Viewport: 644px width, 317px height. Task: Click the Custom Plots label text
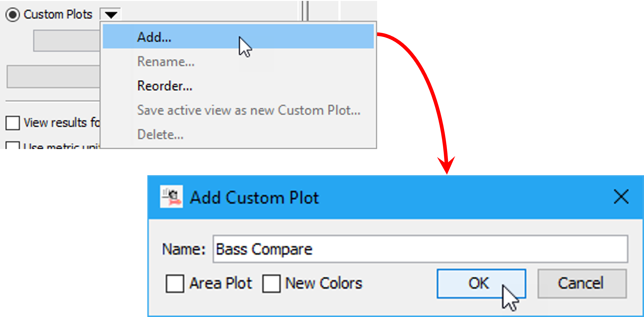pos(58,15)
